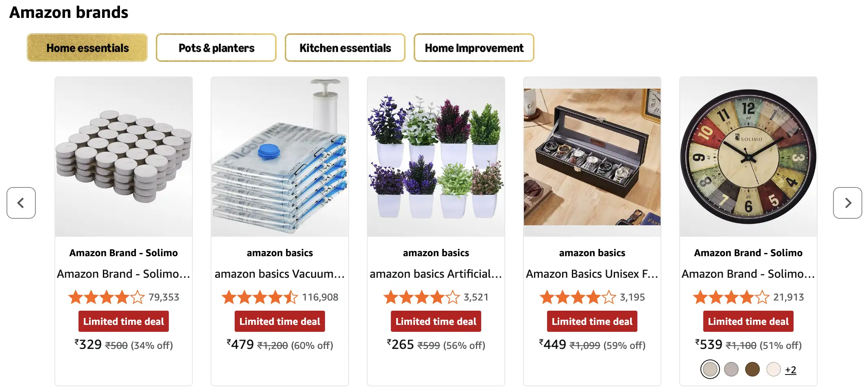Go to previous carousel slide arrow
The width and height of the screenshot is (868, 392).
tap(21, 203)
